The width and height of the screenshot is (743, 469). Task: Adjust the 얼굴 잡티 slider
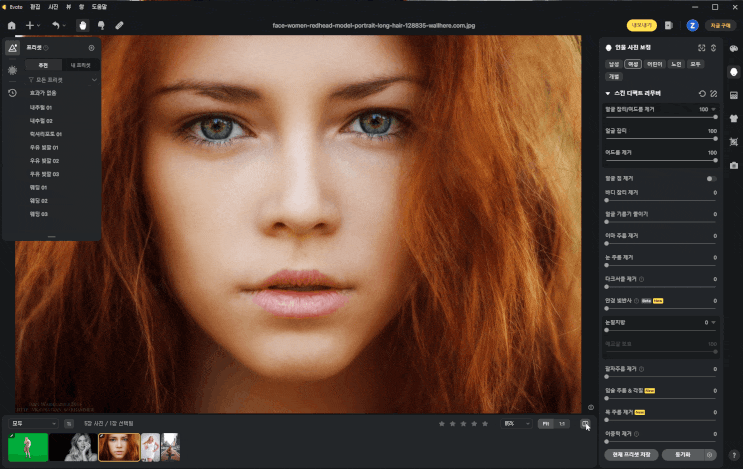661,139
